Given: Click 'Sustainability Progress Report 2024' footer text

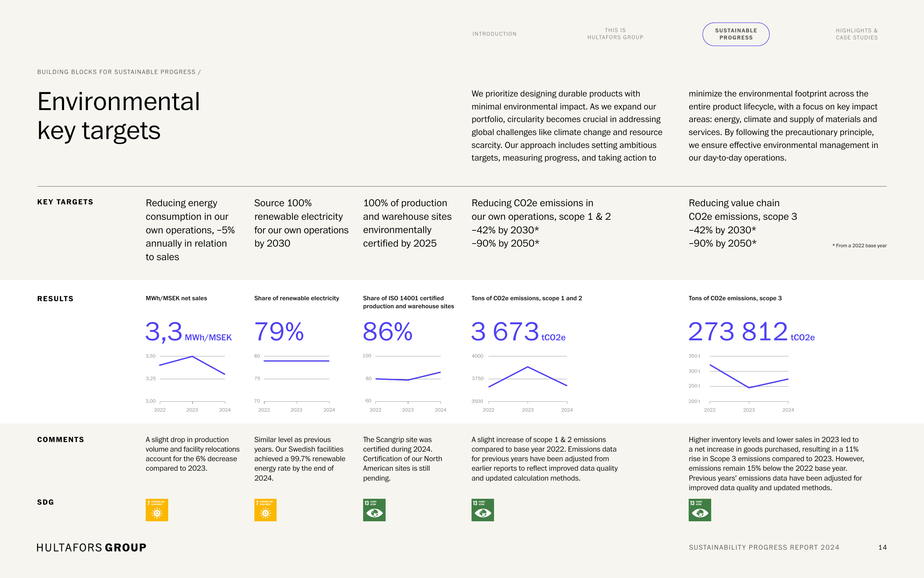Looking at the screenshot, I should click(764, 547).
